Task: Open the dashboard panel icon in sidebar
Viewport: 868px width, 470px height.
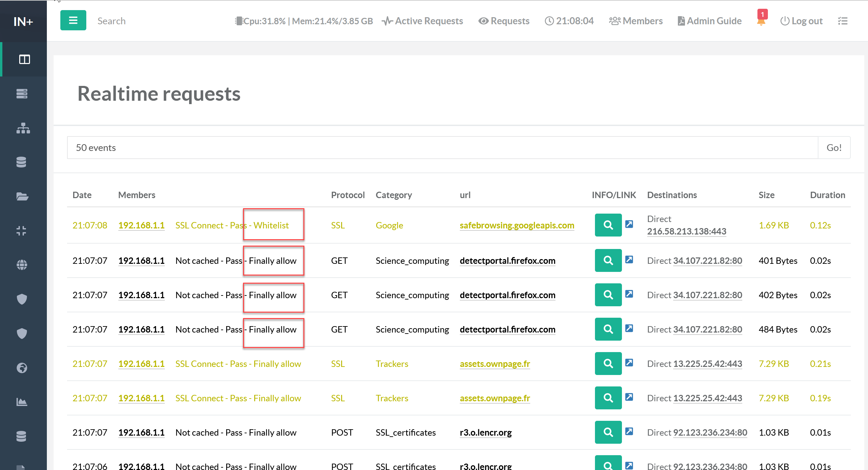Action: pyautogui.click(x=24, y=59)
